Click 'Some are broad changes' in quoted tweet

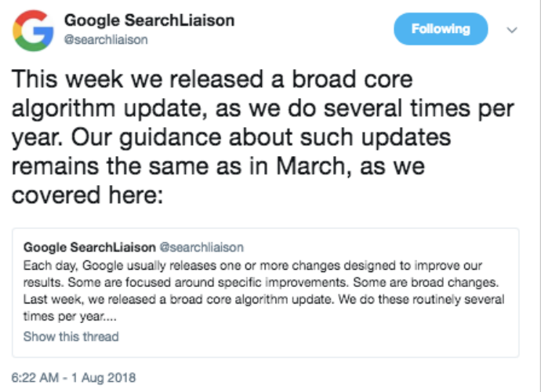[426, 282]
